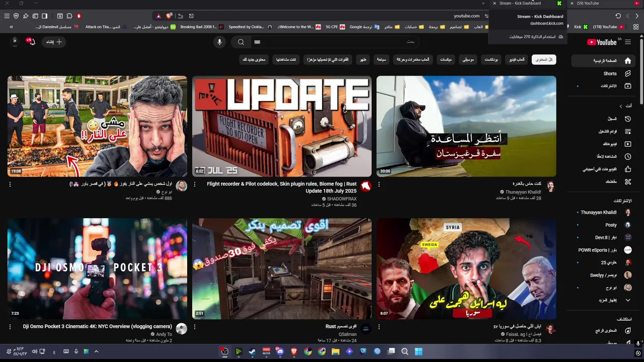644x362 pixels.
Task: Expand the bookmarks overflow chevron
Action: tap(11, 27)
